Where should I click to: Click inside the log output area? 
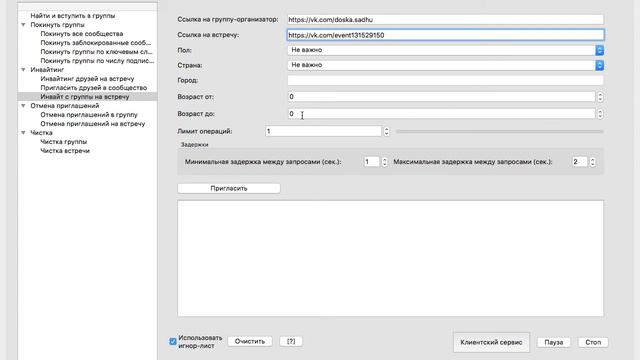[x=390, y=258]
